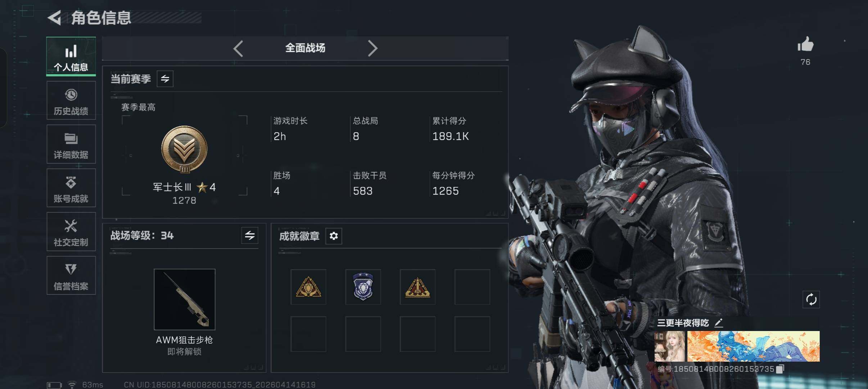Switch to next game mode with right chevron
Image resolution: width=868 pixels, height=389 pixels.
372,48
